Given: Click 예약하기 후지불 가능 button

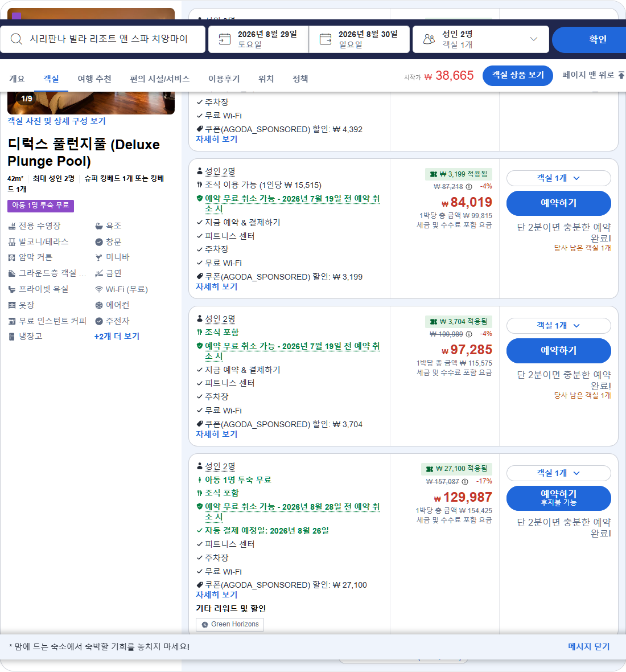Looking at the screenshot, I should pyautogui.click(x=558, y=498).
